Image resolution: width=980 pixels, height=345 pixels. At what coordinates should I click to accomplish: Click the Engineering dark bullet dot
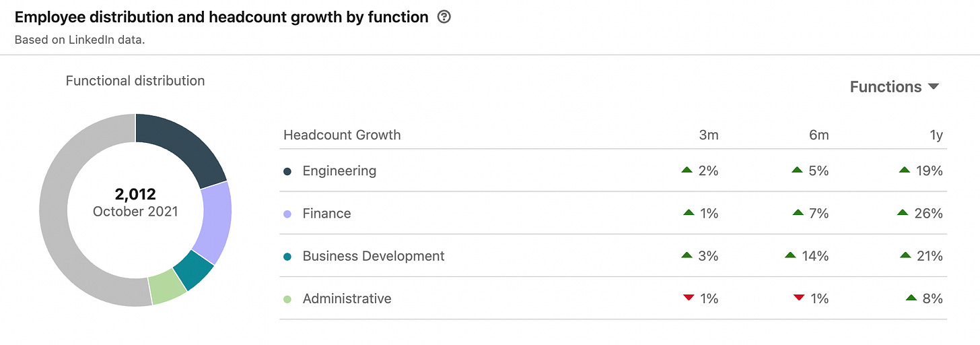point(287,171)
